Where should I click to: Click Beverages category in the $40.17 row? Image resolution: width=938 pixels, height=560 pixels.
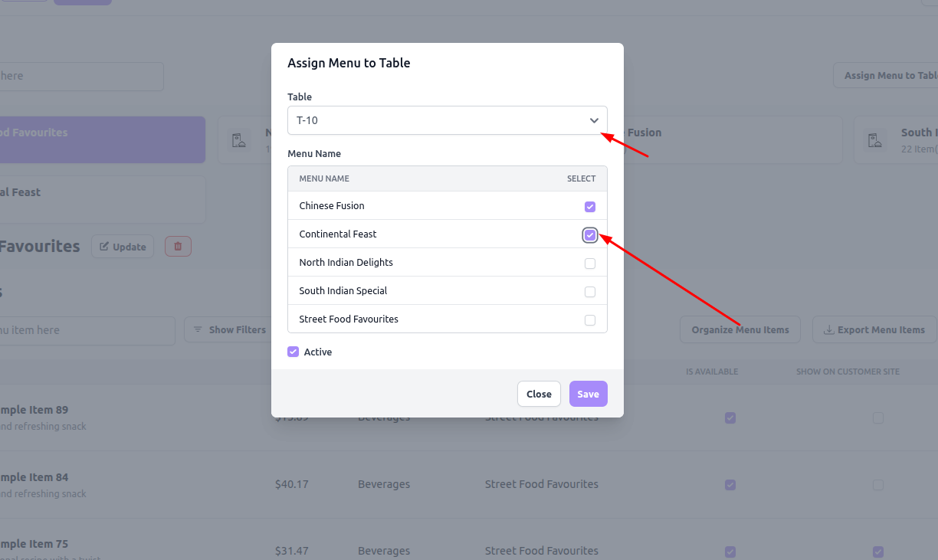tap(384, 484)
